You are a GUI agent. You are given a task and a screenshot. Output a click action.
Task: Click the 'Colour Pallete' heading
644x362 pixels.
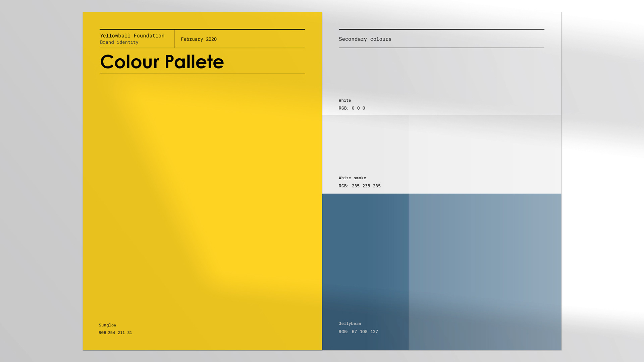tap(162, 62)
